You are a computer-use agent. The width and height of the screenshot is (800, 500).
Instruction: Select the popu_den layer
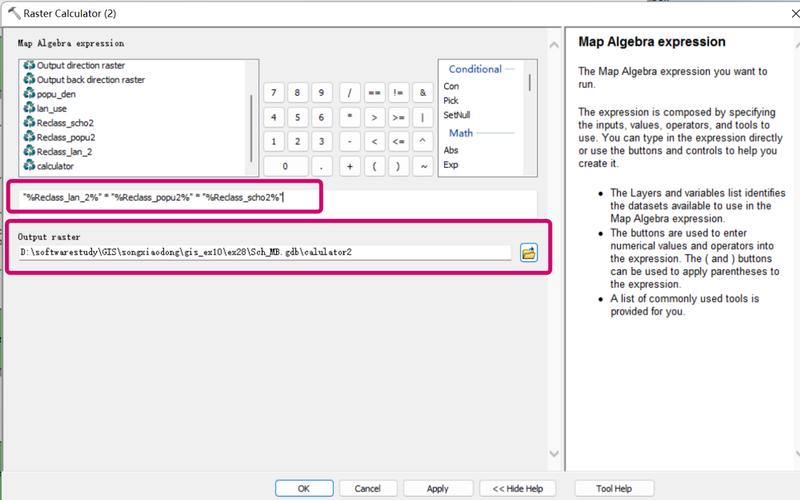[x=56, y=94]
